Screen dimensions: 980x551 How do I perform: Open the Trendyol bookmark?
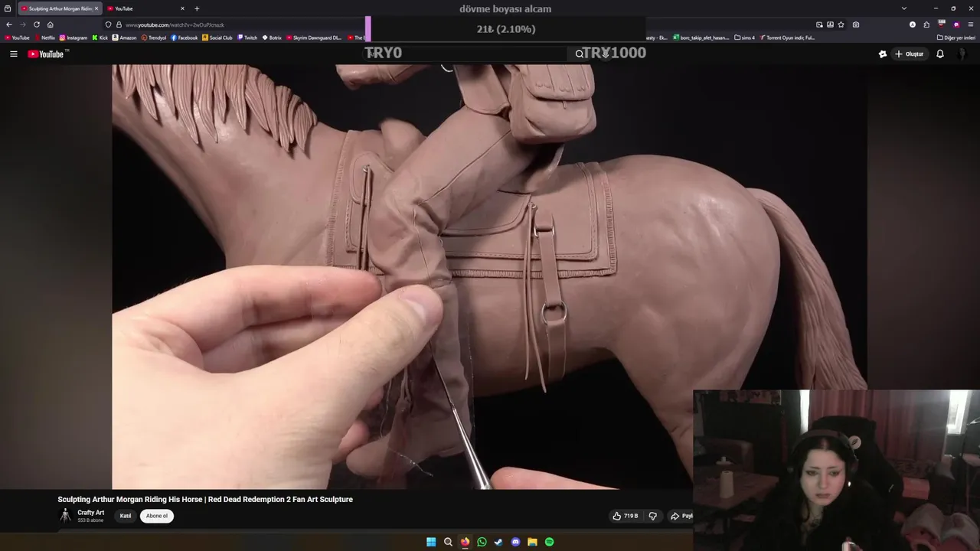(154, 37)
